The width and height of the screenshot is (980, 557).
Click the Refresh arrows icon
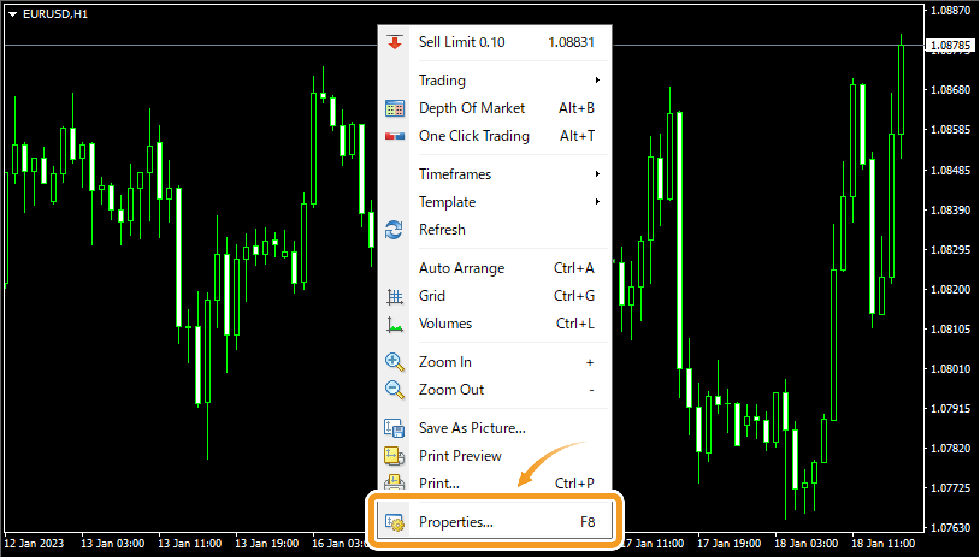394,230
